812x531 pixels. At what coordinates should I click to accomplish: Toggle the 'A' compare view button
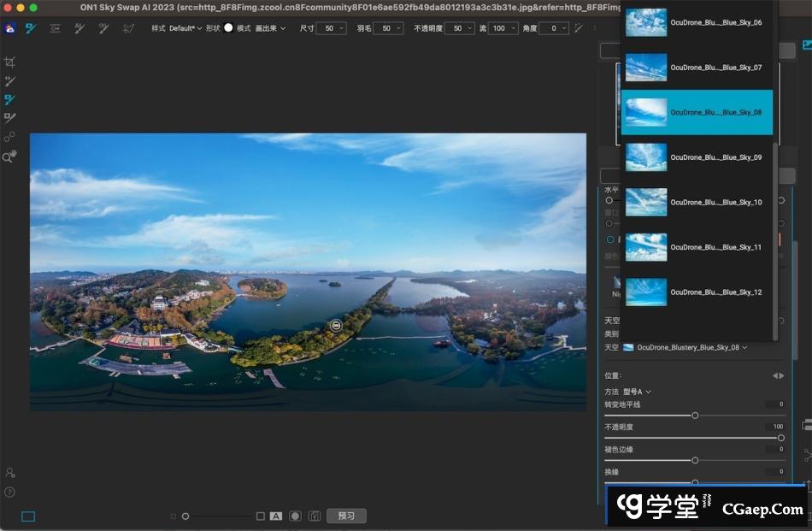(x=276, y=516)
